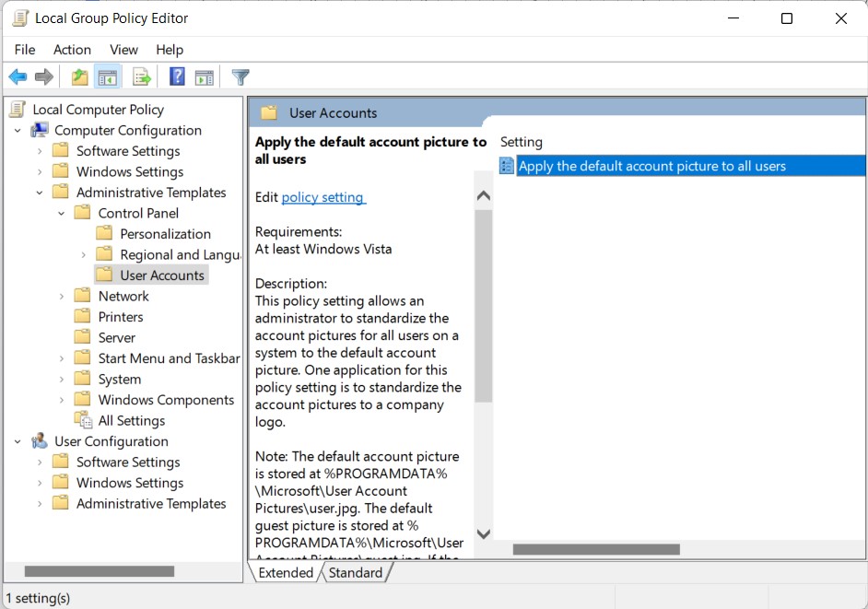Click the User Configuration person icon
Image resolution: width=868 pixels, height=609 pixels.
[x=40, y=441]
